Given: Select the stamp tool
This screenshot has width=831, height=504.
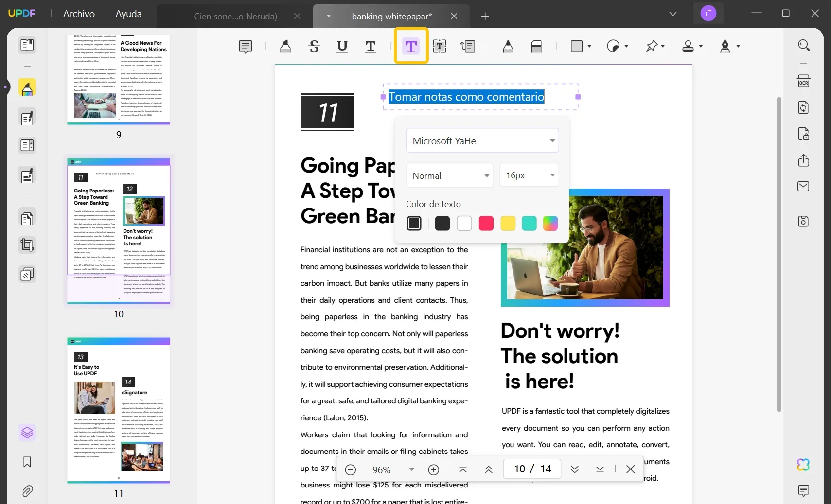Looking at the screenshot, I should pyautogui.click(x=688, y=46).
